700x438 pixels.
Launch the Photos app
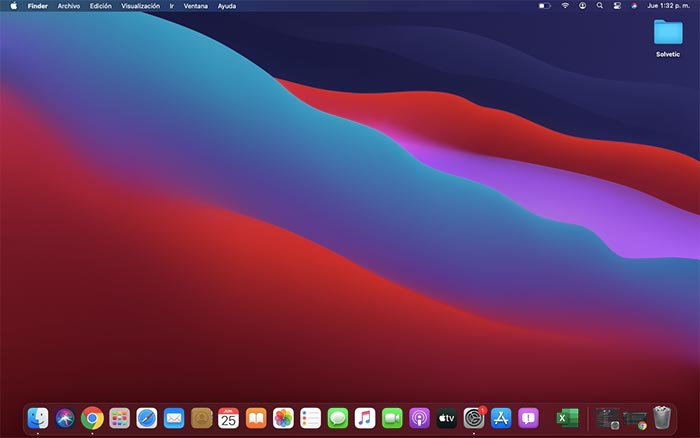283,418
